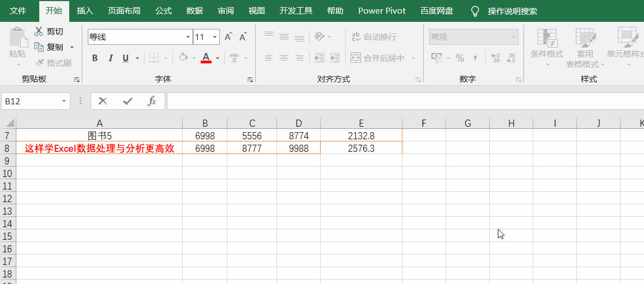This screenshot has width=644, height=284.
Task: Switch to the 插入 ribbon tab
Action: click(85, 11)
